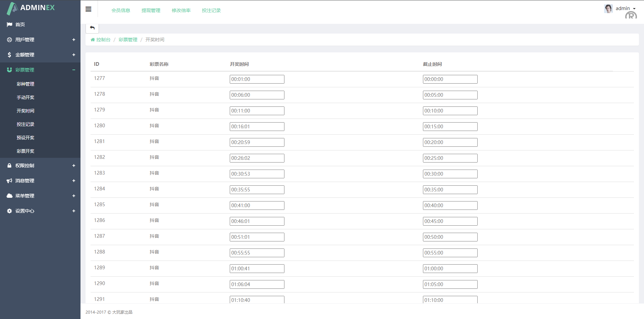This screenshot has width=644, height=319.
Task: Follow the 彩票管理 breadcrumb link
Action: [x=128, y=40]
